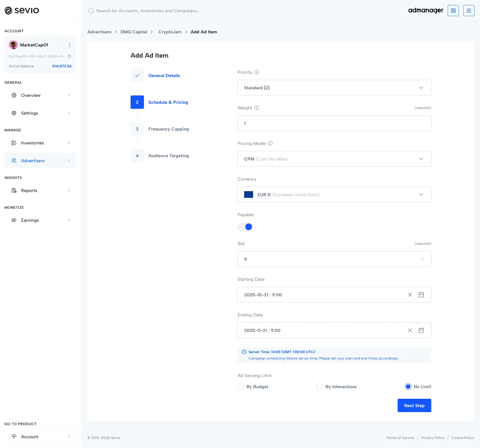Click the Advertisers people icon
Screen dimensions: 480x448
(14, 161)
